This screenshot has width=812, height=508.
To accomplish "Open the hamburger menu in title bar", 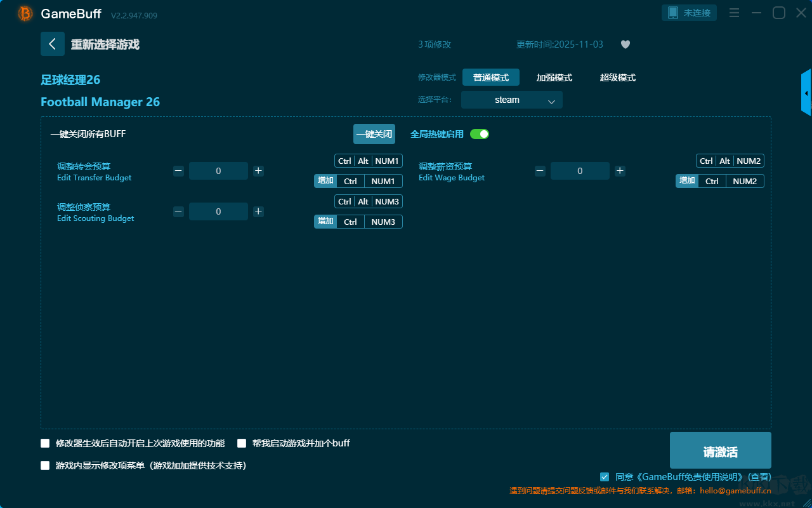I will point(734,13).
